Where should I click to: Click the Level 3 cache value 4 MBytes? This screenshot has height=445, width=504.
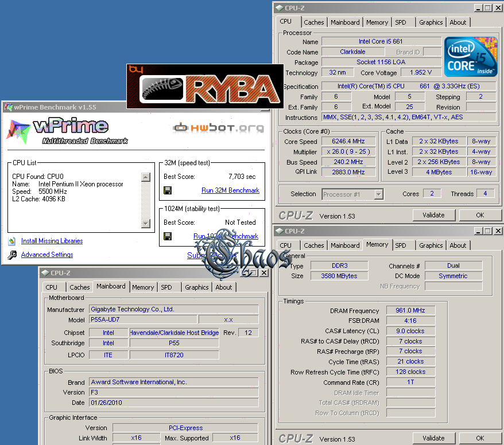click(439, 172)
